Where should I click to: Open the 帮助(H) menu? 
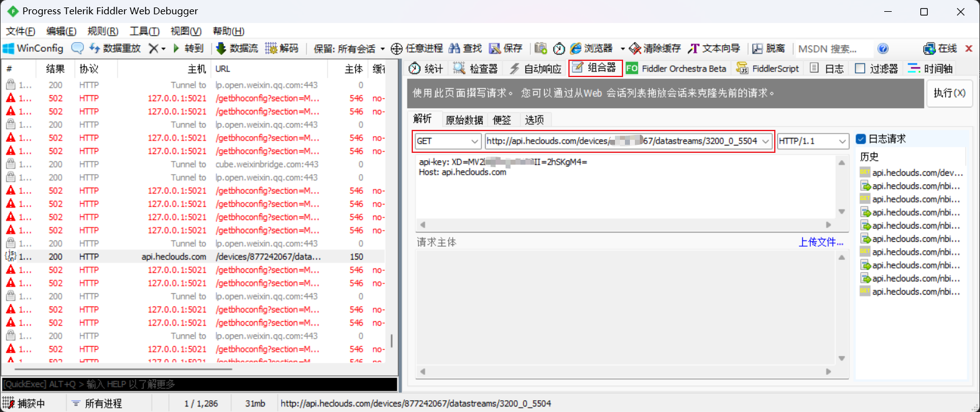228,31
